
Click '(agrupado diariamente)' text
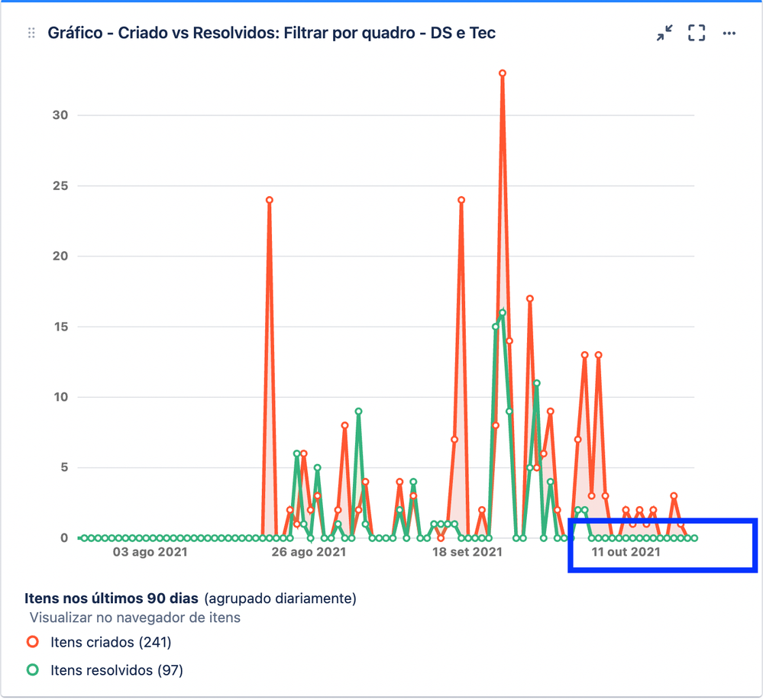[x=280, y=598]
